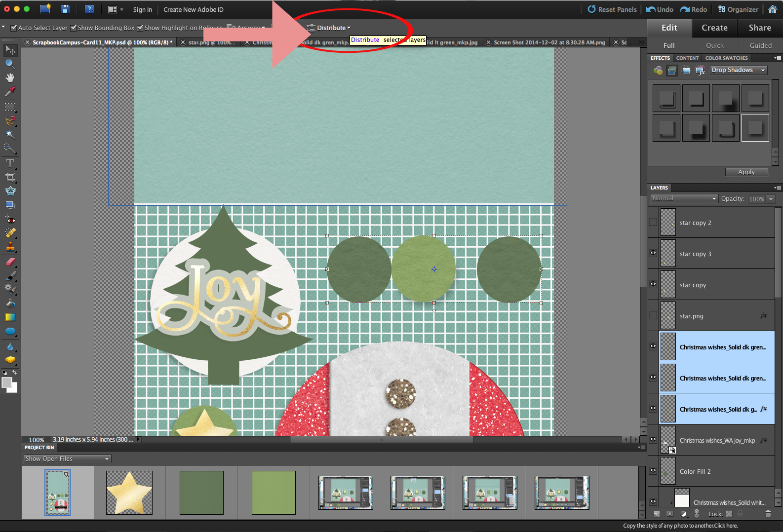The height and width of the screenshot is (532, 783).
Task: Click the foreground color swatch
Action: click(x=7, y=383)
